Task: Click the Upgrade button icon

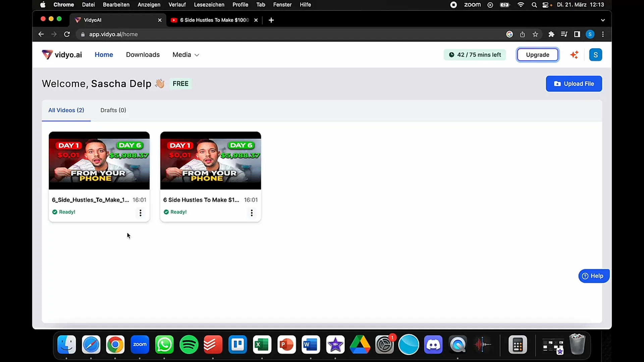Action: (537, 54)
